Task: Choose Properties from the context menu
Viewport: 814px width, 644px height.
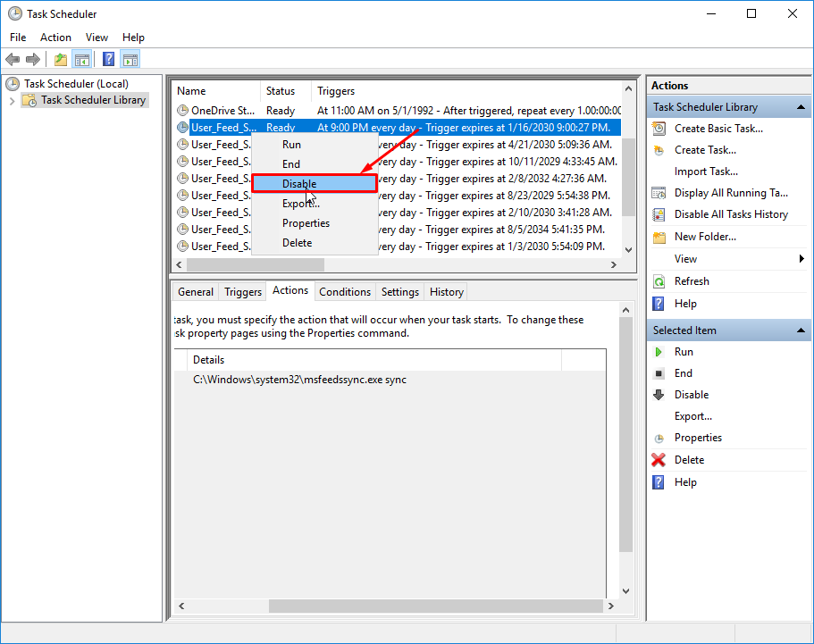Action: coord(315,223)
